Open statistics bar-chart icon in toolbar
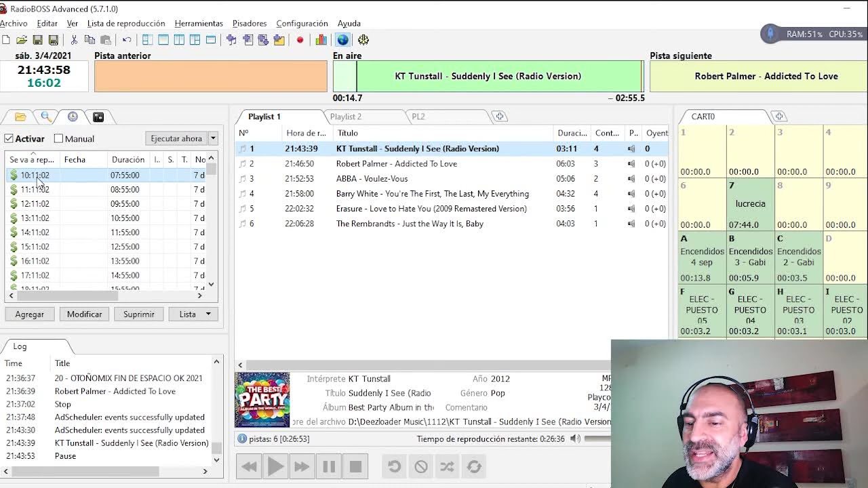This screenshot has width=868, height=488. coord(321,40)
